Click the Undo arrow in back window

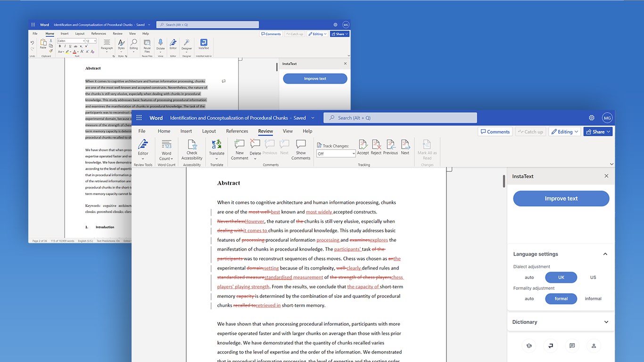pos(33,43)
